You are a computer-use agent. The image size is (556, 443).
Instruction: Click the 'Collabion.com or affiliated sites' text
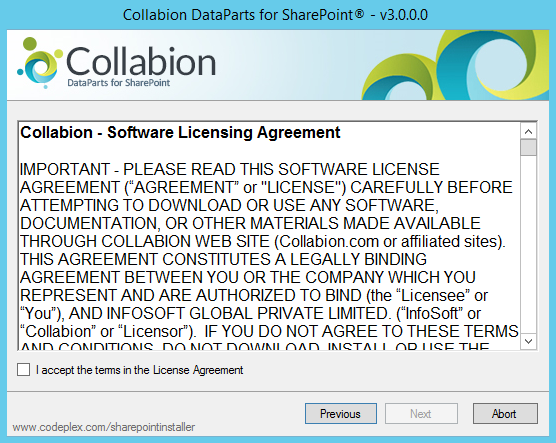[x=389, y=242]
